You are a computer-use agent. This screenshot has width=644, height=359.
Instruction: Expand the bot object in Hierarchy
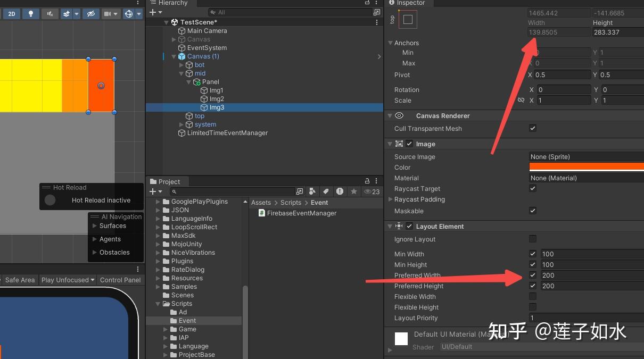coord(181,65)
